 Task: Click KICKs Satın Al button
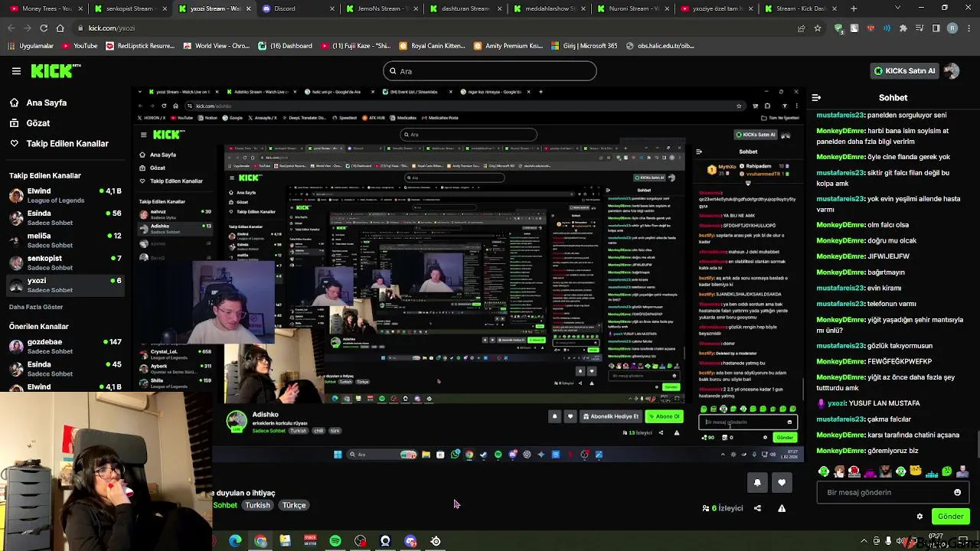point(904,71)
